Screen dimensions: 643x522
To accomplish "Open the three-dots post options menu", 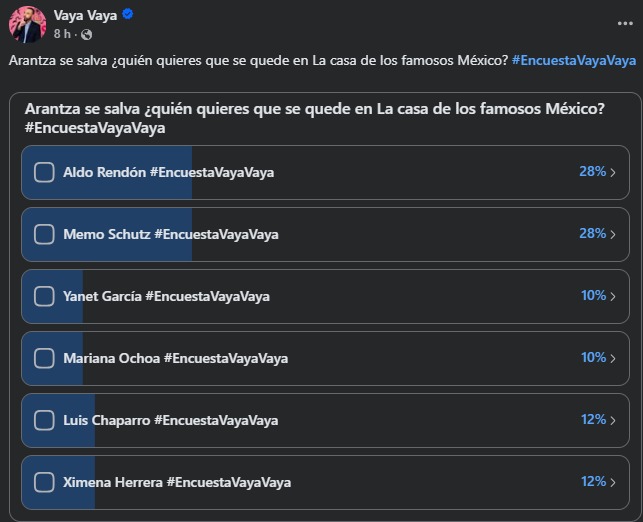I will [x=625, y=24].
